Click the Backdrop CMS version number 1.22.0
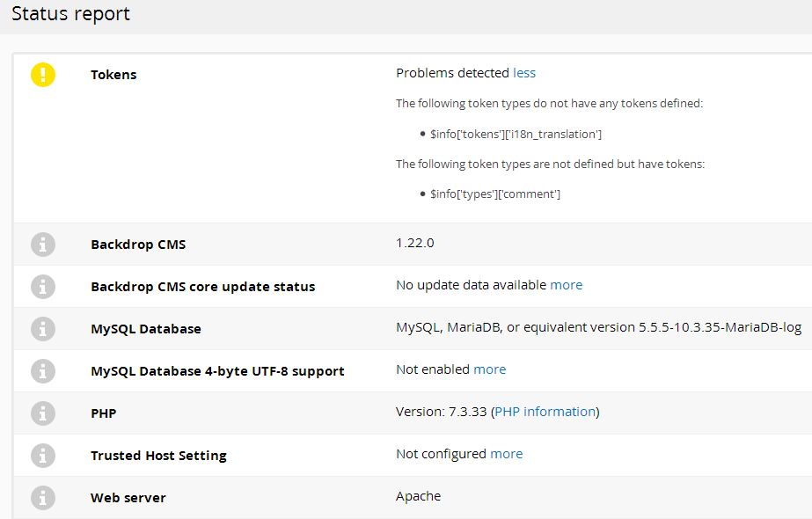The height and width of the screenshot is (519, 812). pos(415,243)
